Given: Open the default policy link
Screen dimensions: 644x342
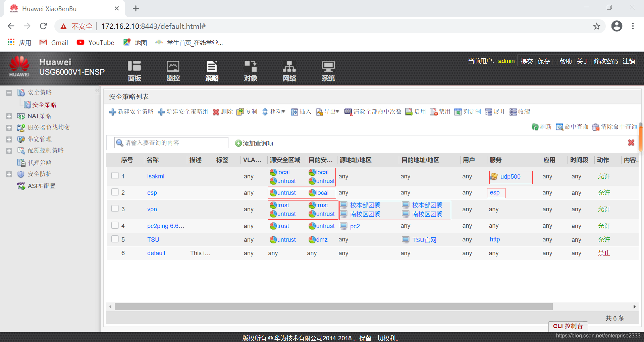Looking at the screenshot, I should click(x=156, y=253).
